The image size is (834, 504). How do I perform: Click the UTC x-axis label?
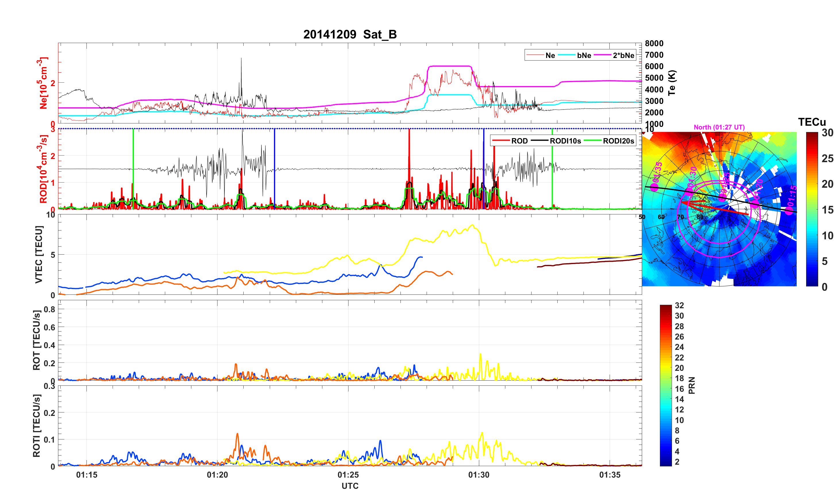(x=350, y=486)
